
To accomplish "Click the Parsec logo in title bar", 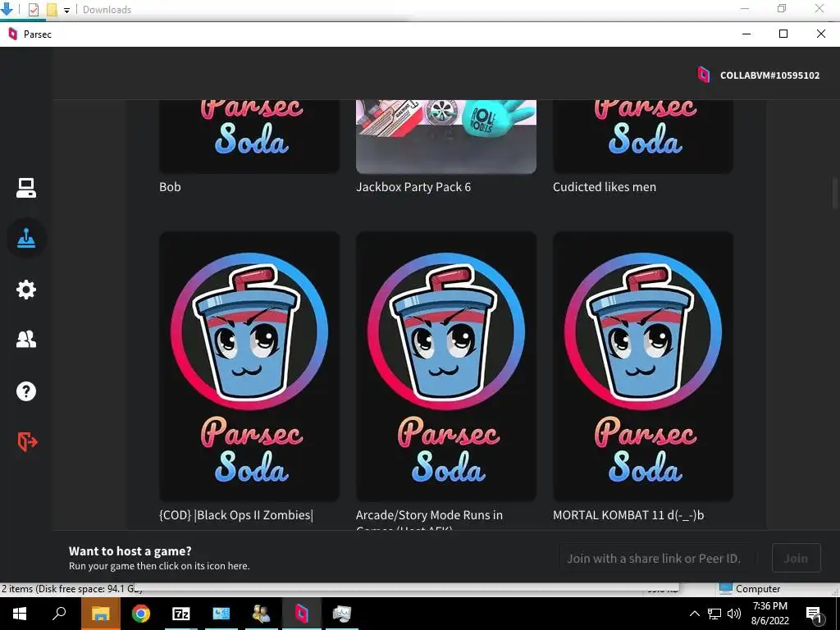I will tap(13, 34).
